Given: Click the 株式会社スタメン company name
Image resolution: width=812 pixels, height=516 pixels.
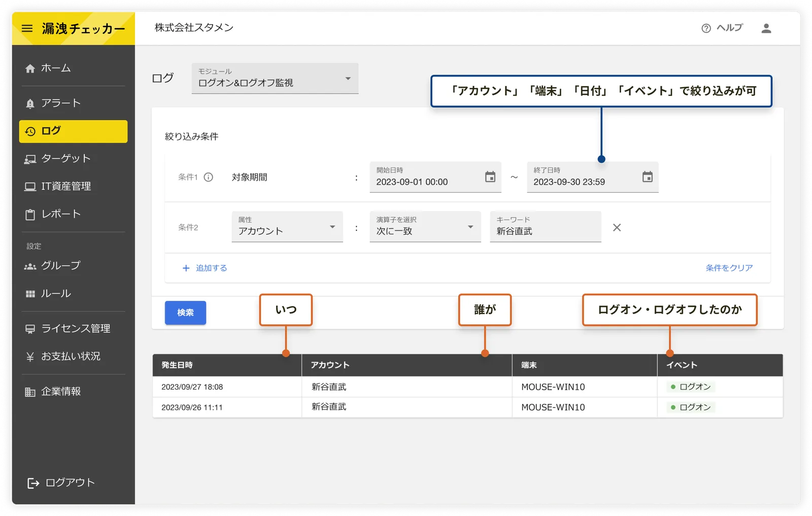Looking at the screenshot, I should [194, 27].
